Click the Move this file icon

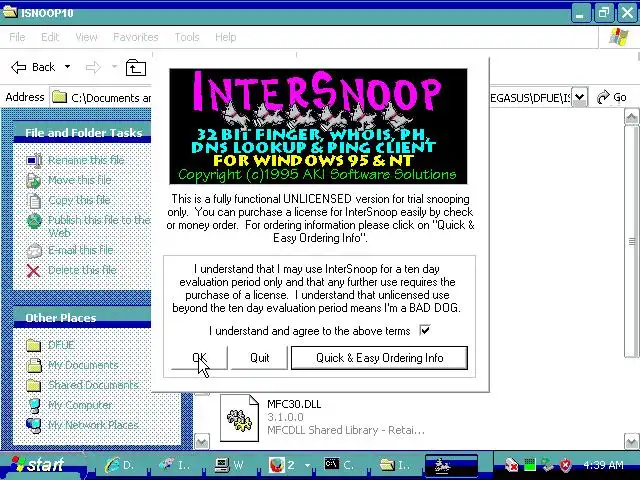(33, 180)
